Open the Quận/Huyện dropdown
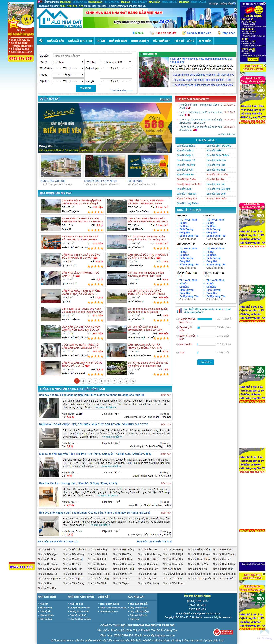Screen dimensions: 274x644 (x=116, y=68)
